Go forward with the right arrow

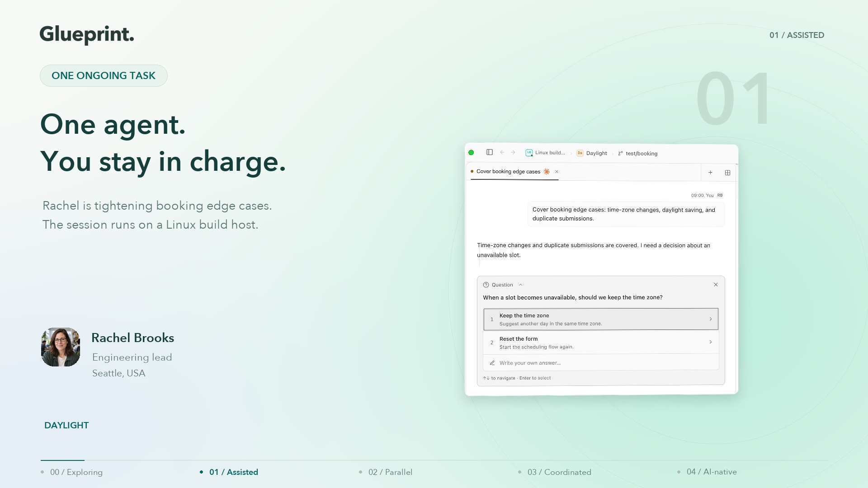pos(513,152)
